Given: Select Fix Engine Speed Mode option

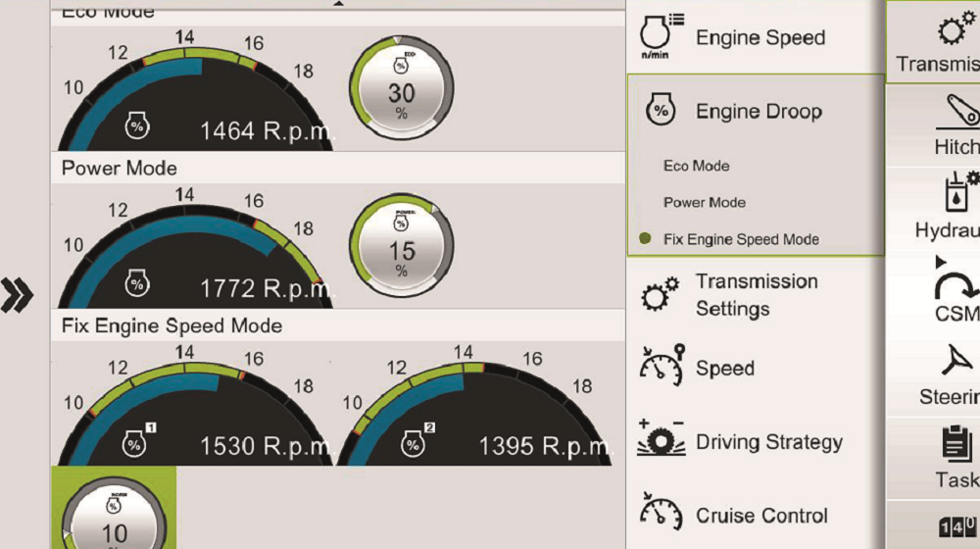Looking at the screenshot, I should click(x=740, y=239).
